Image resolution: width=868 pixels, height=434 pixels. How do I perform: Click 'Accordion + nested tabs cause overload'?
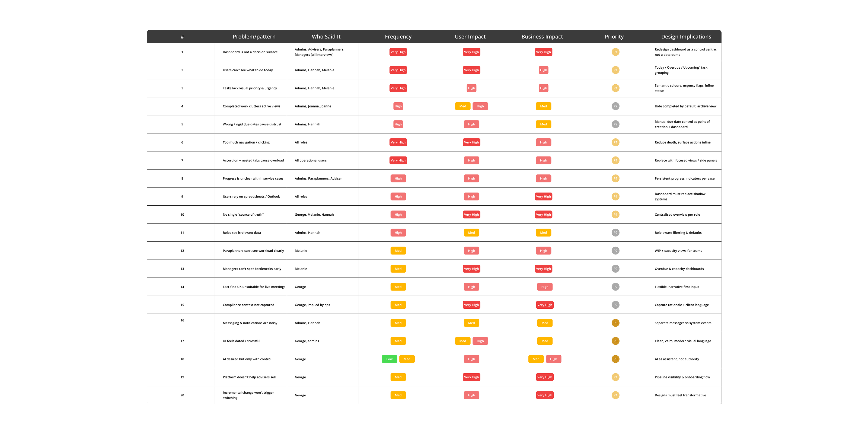pyautogui.click(x=253, y=160)
